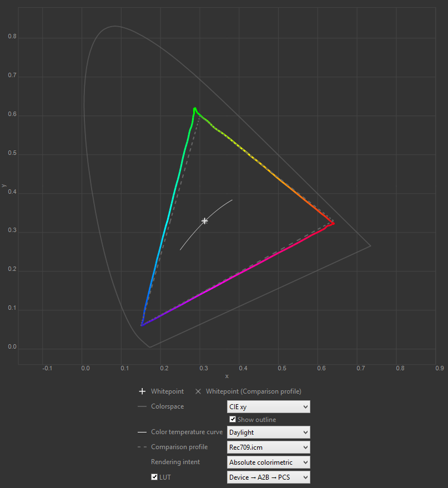The height and width of the screenshot is (488, 448).
Task: Click the Whitepoint label text
Action: click(x=168, y=391)
